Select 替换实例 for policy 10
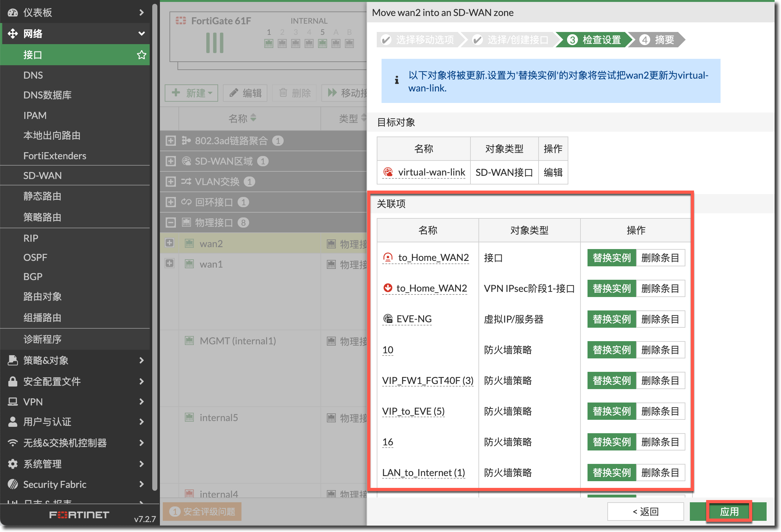This screenshot has height=532, width=781. coord(611,350)
